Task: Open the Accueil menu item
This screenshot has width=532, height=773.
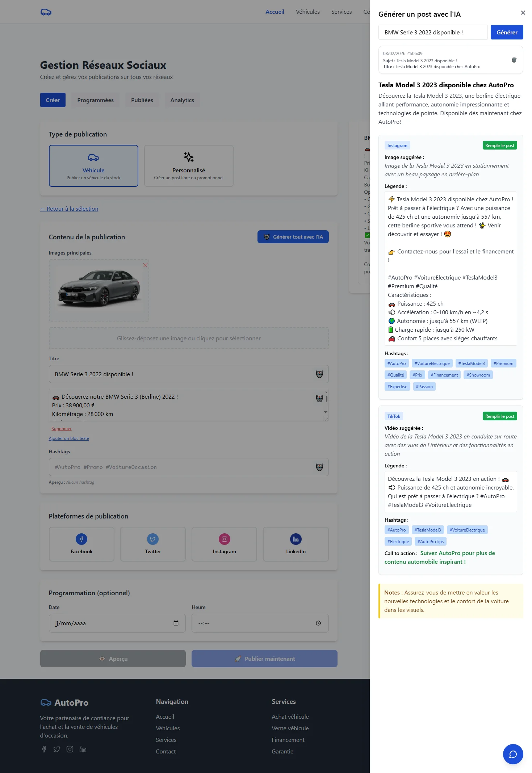Action: coord(275,12)
